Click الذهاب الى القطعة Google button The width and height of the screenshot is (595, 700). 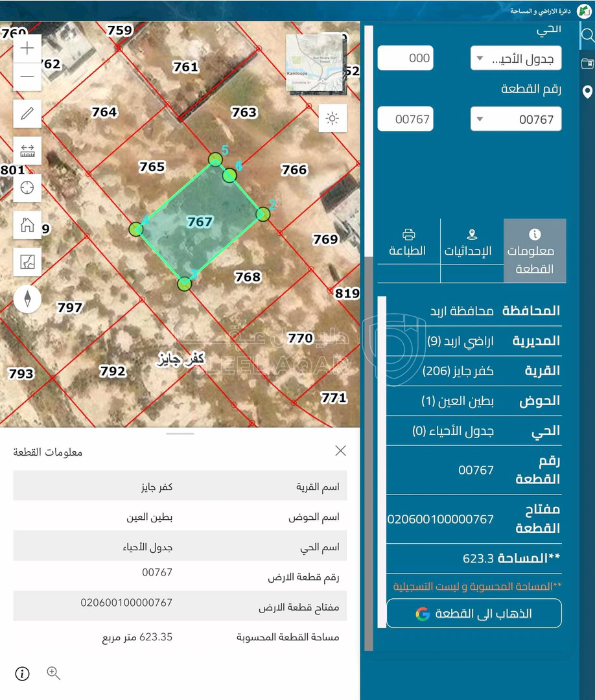(474, 613)
